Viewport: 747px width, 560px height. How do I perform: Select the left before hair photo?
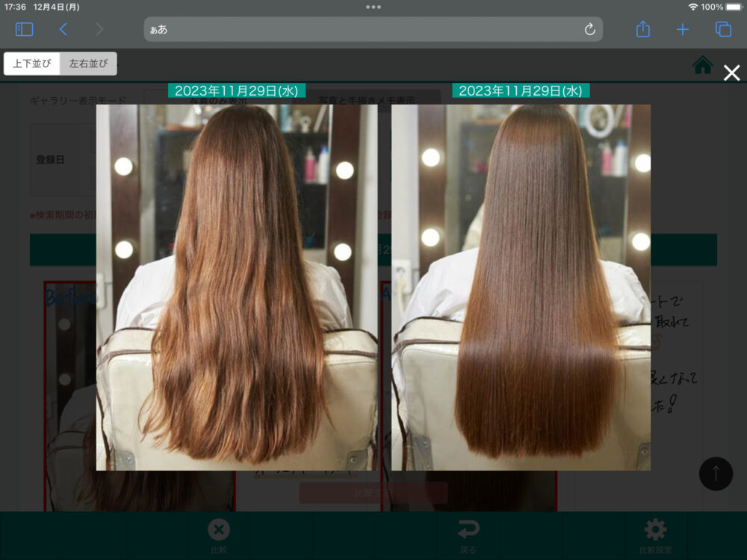pos(237,287)
